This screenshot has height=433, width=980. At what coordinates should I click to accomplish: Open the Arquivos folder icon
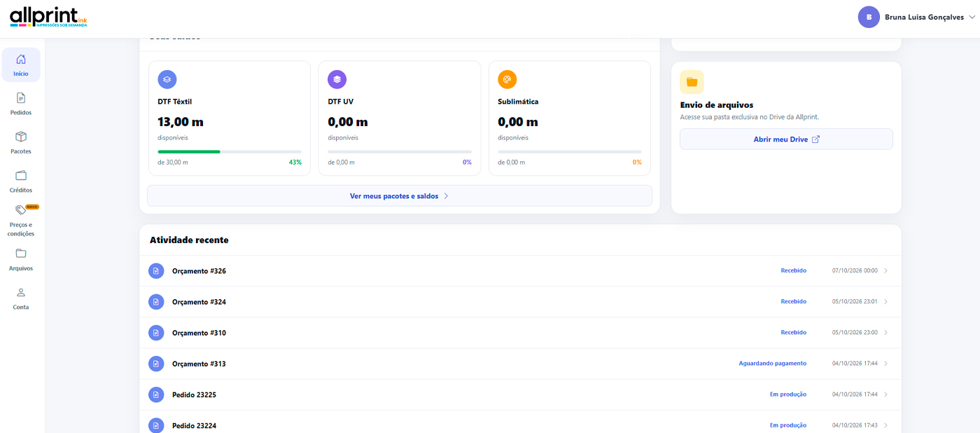(21, 254)
